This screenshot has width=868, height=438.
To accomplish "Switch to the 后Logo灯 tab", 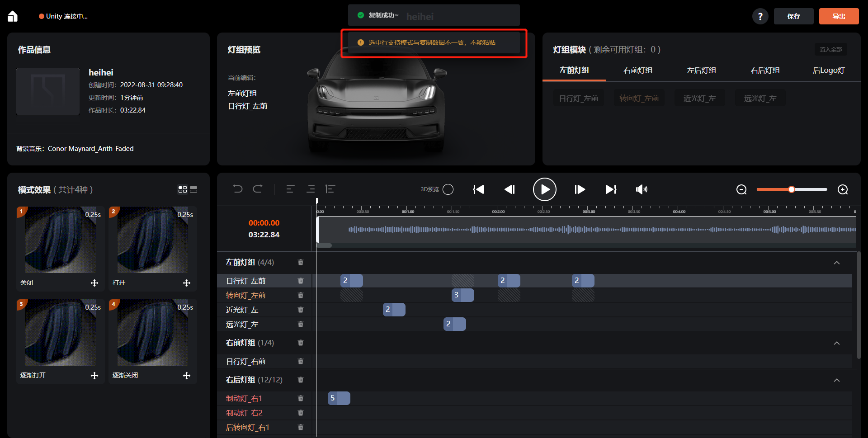I will (x=828, y=70).
